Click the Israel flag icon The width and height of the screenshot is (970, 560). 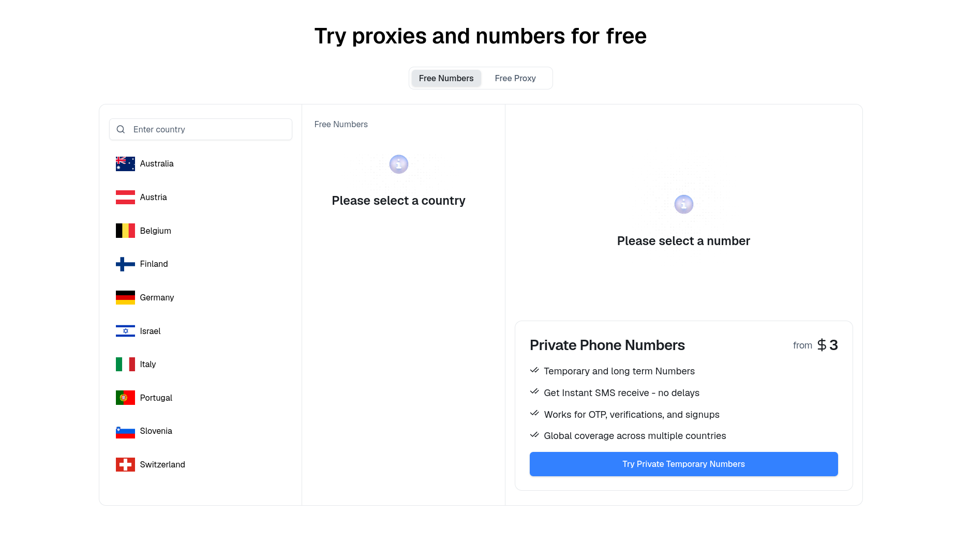coord(125,331)
